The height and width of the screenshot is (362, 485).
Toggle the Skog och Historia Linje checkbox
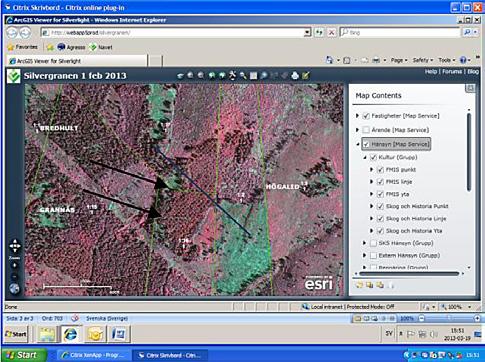[x=380, y=219]
